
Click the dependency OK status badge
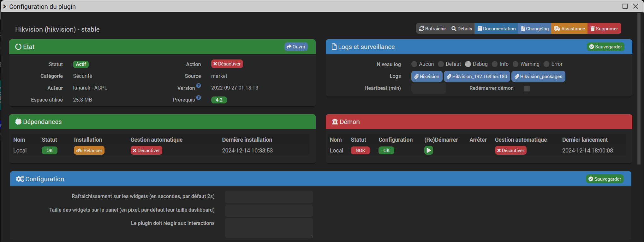click(x=50, y=151)
